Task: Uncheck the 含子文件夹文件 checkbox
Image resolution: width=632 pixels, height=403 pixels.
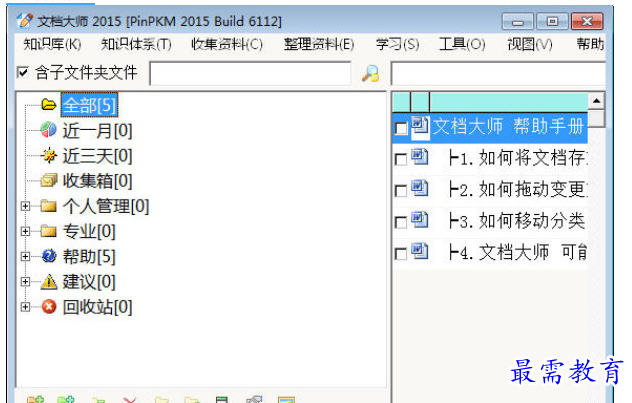Action: pyautogui.click(x=23, y=73)
